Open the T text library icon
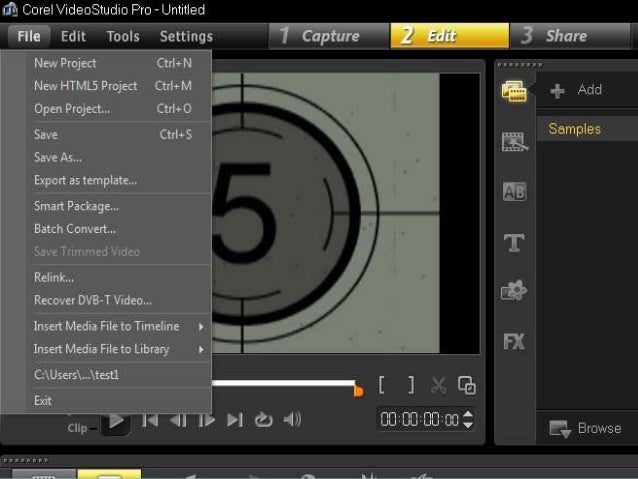The image size is (638, 479). click(514, 243)
